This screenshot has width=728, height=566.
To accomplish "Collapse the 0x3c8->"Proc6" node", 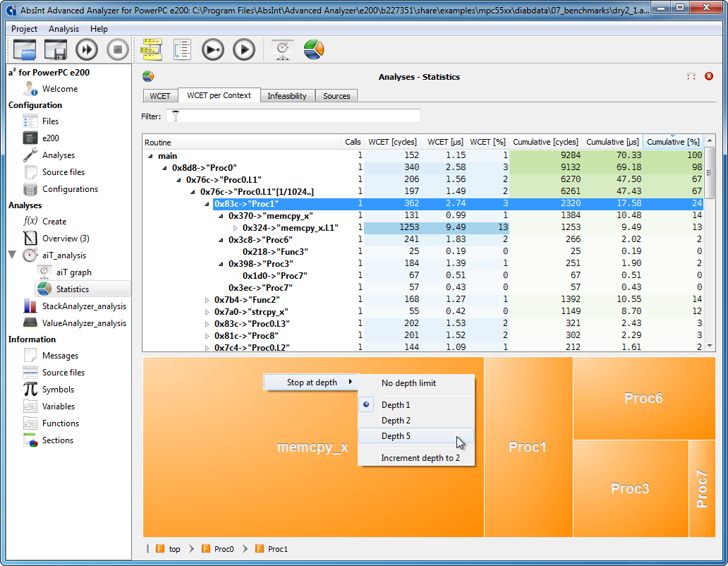I will (x=221, y=240).
